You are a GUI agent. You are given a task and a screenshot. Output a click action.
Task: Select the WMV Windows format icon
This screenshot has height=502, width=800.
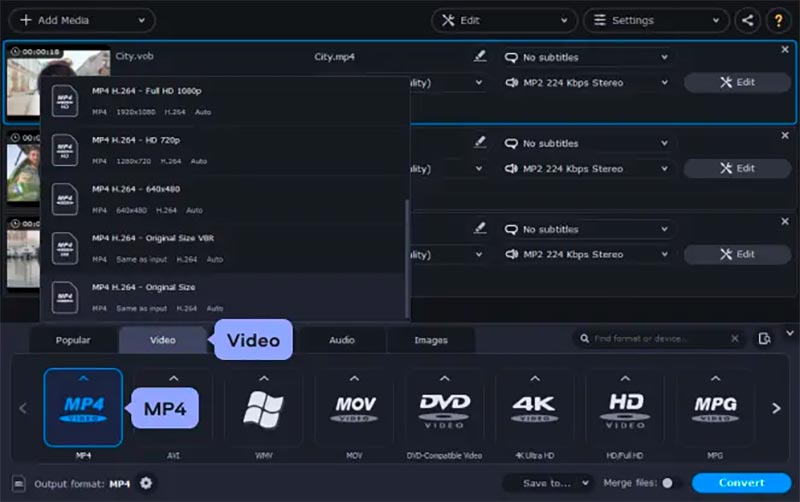tap(263, 409)
